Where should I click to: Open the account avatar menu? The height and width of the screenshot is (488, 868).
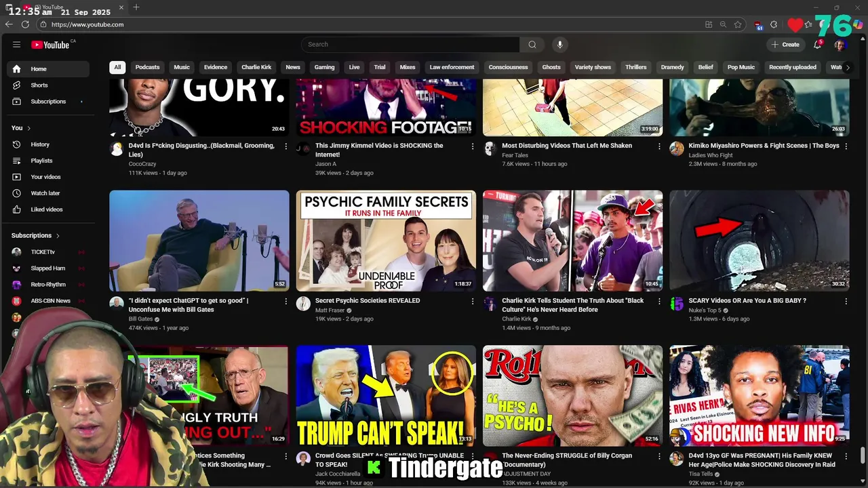[840, 45]
